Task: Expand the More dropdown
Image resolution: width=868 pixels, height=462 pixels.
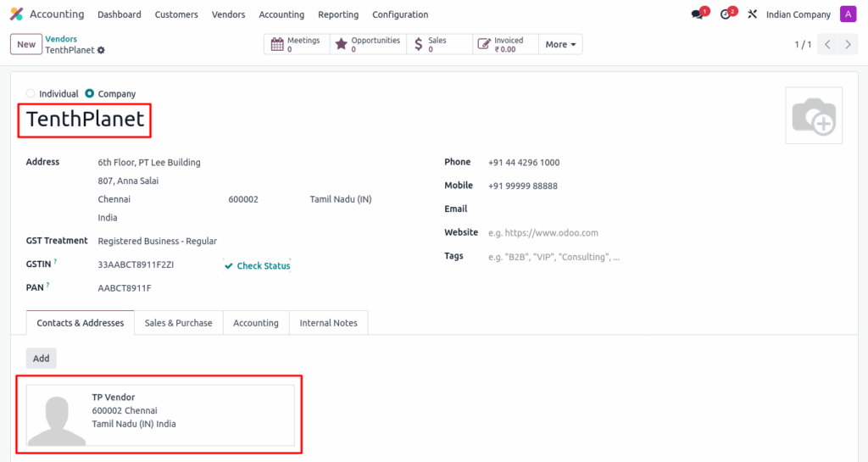Action: coord(560,44)
